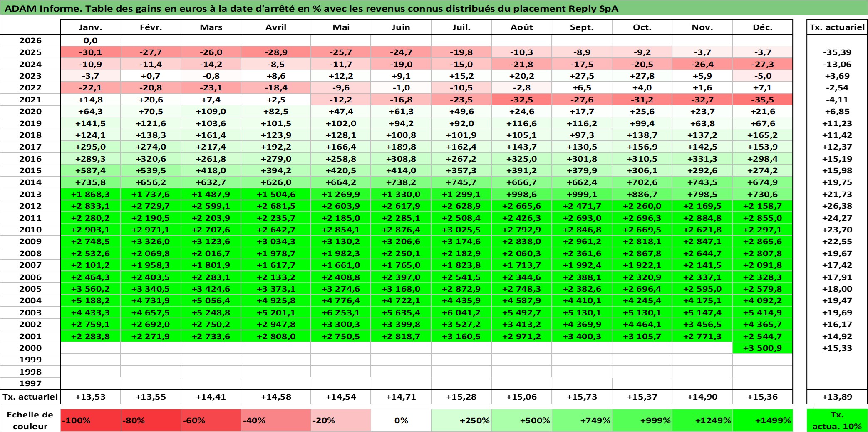Click the Tx. actuariel header on the right
868x432 pixels.
[x=837, y=27]
